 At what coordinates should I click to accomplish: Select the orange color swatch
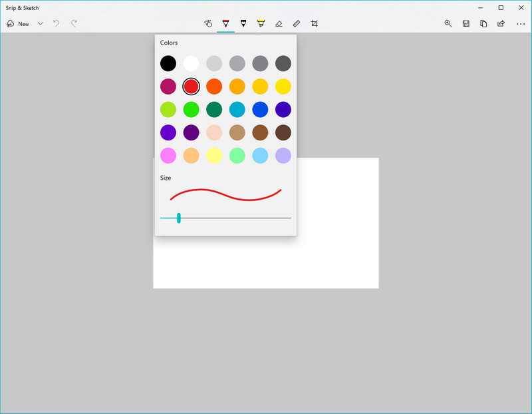214,87
